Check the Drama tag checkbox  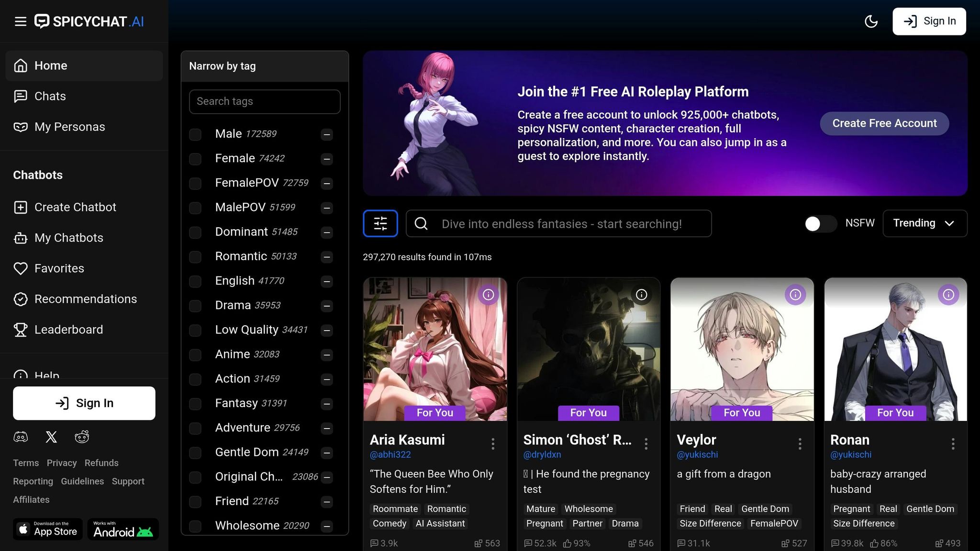click(195, 306)
